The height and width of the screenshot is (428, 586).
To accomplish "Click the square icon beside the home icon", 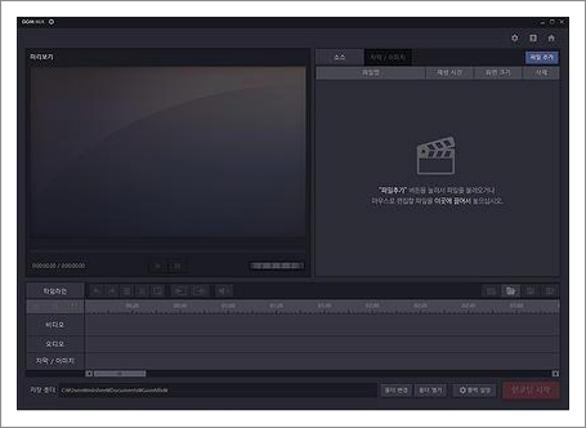I will click(533, 38).
